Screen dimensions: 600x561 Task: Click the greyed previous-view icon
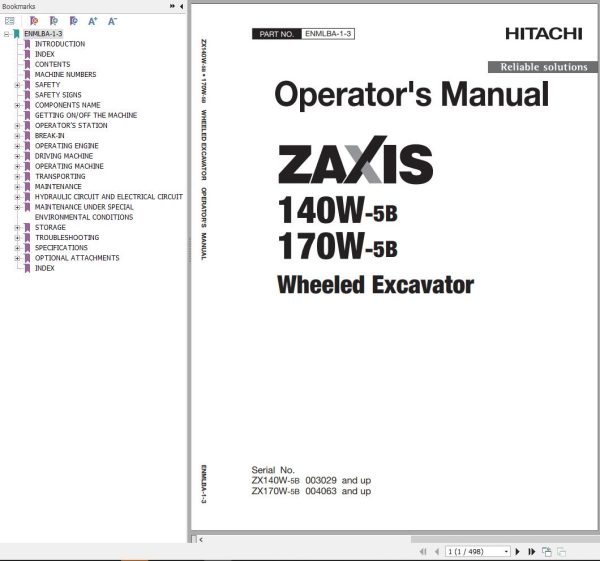point(561,551)
